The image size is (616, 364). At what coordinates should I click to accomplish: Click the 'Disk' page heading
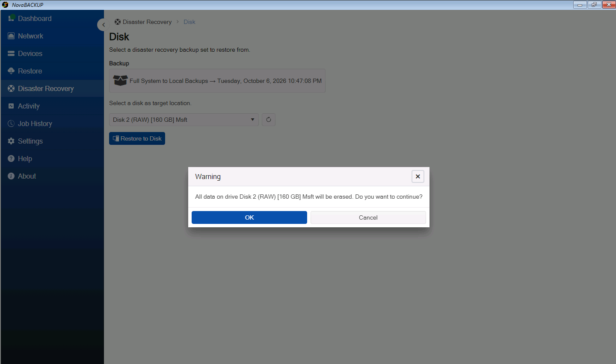click(119, 37)
